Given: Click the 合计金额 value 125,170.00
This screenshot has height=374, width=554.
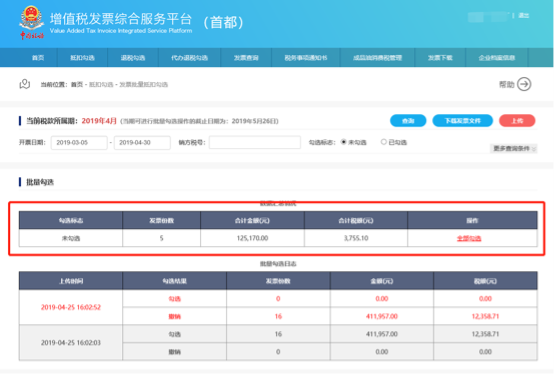Looking at the screenshot, I should [252, 238].
